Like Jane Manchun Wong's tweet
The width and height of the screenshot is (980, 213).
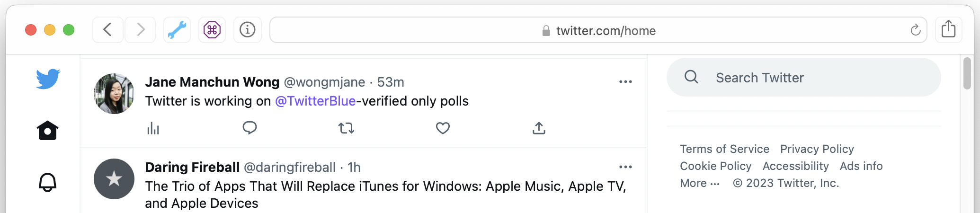point(443,128)
